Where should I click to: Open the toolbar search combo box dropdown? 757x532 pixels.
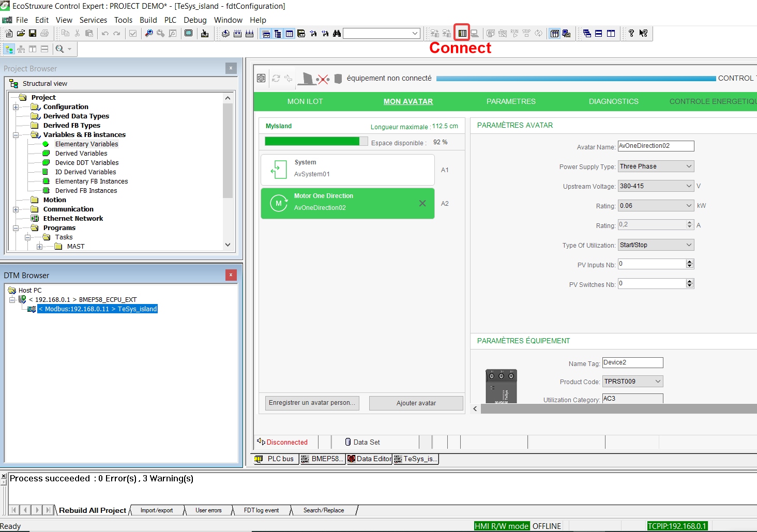[415, 33]
